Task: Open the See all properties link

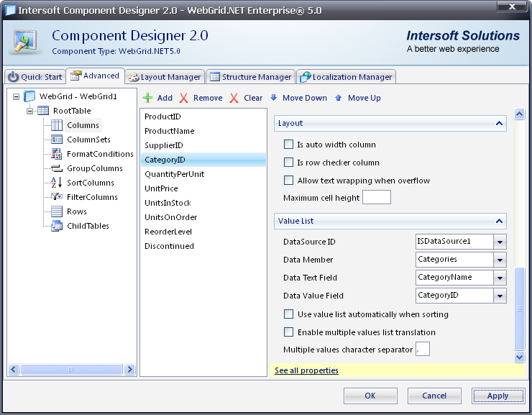Action: pos(306,370)
